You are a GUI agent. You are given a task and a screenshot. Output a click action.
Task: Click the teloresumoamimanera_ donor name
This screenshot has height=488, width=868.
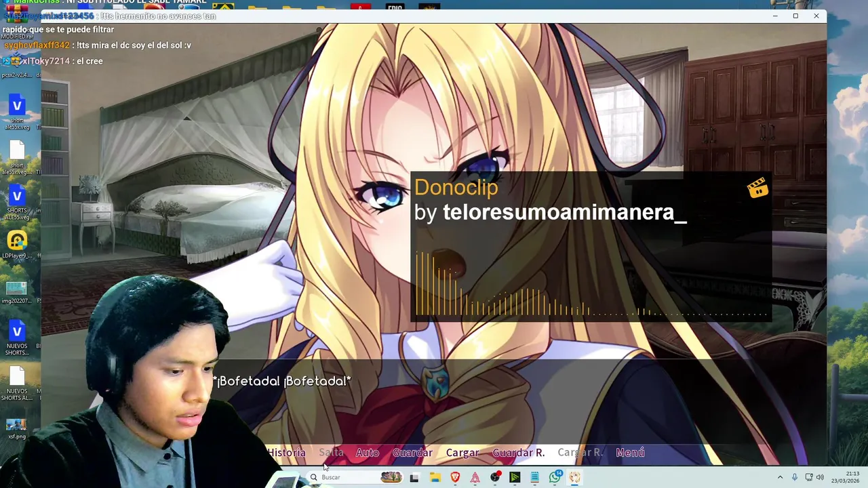(564, 212)
